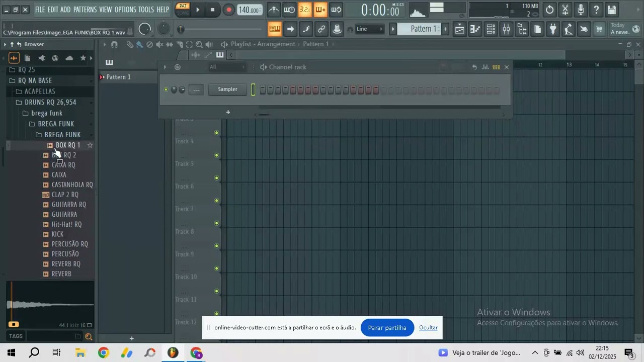Open Windows Start menu
The image size is (644, 362).
coord(11,353)
